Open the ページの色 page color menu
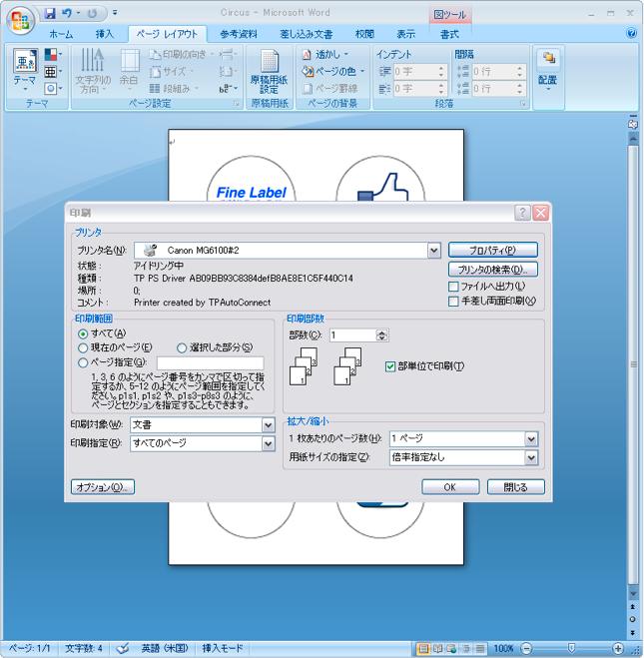Viewport: 644px width, 658px height. (x=333, y=71)
